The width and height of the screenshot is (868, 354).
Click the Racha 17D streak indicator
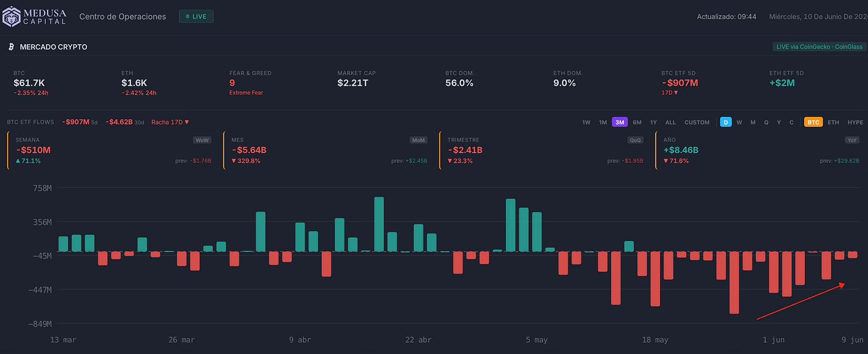click(170, 122)
